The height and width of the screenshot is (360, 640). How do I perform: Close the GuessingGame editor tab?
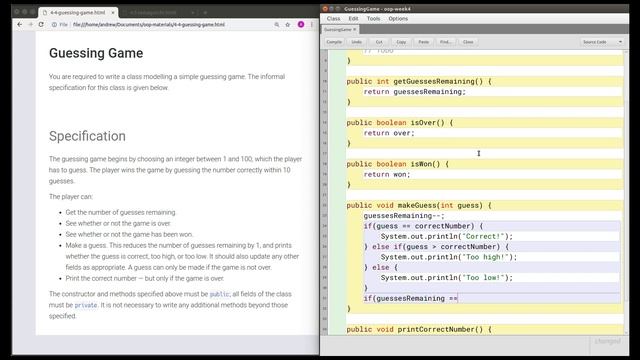355,29
